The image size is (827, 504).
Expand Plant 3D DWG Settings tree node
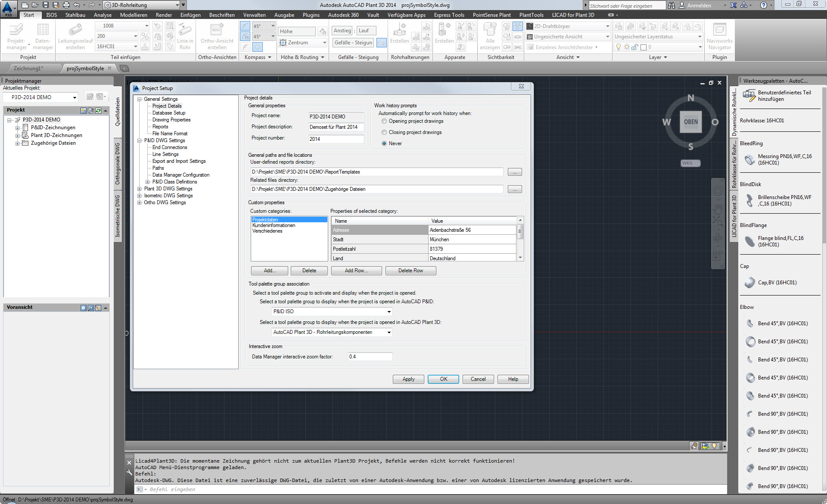point(140,189)
